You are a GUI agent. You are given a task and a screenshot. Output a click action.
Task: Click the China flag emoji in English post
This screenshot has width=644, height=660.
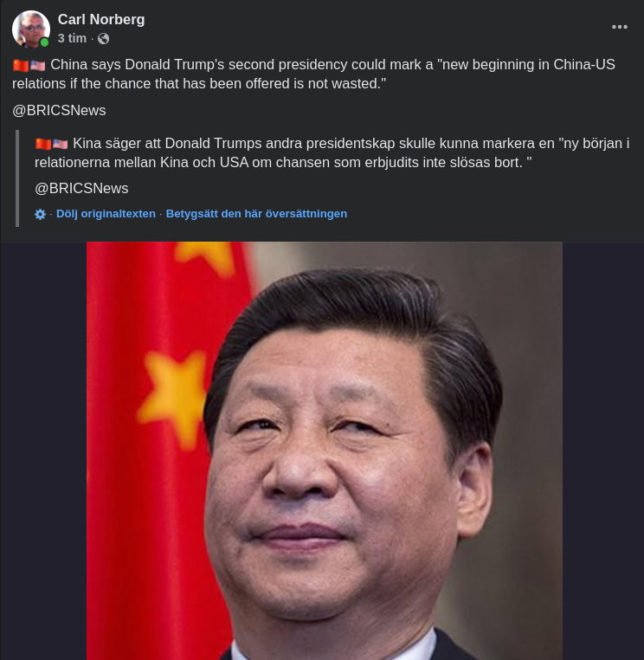21,66
